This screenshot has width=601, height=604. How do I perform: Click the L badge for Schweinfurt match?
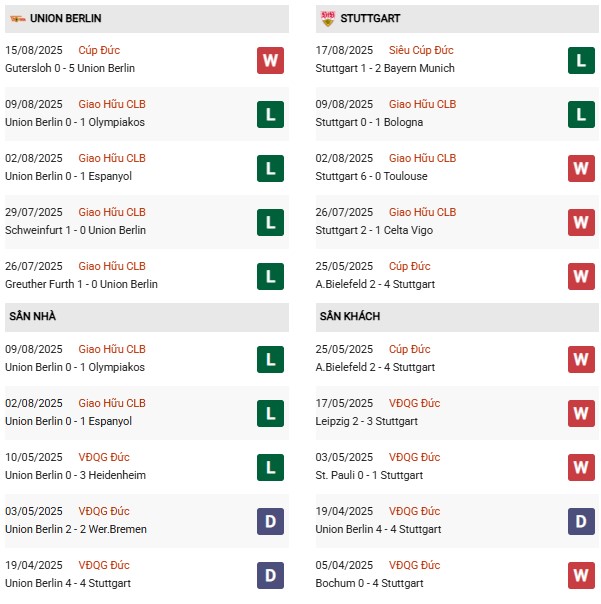pos(270,222)
